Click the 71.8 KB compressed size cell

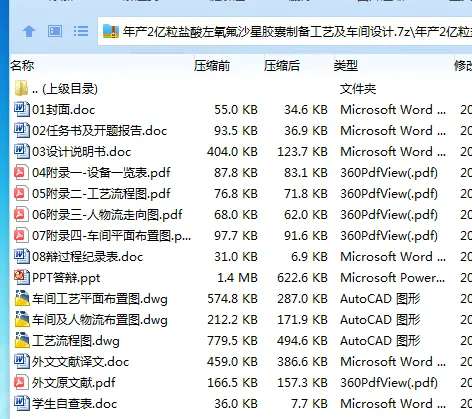pos(306,194)
